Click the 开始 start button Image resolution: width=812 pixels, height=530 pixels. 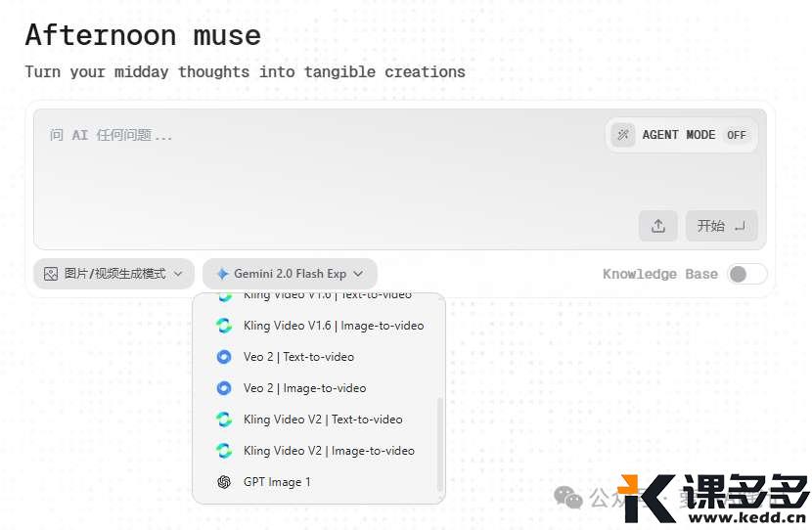tap(721, 226)
